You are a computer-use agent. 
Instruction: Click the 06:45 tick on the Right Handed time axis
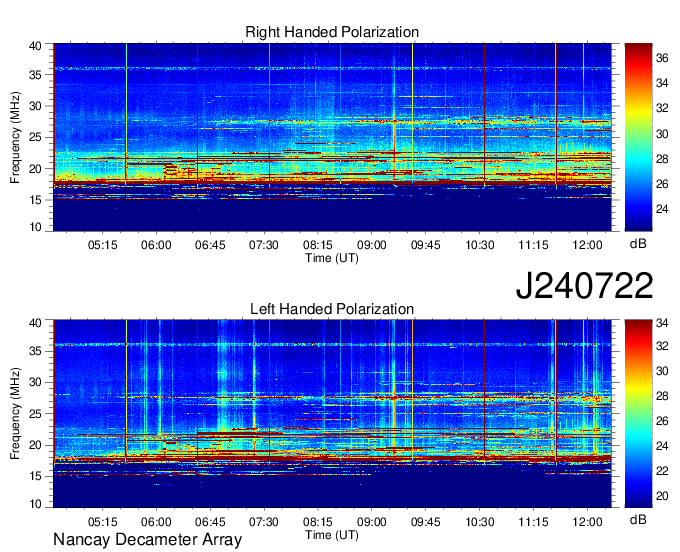(x=210, y=245)
